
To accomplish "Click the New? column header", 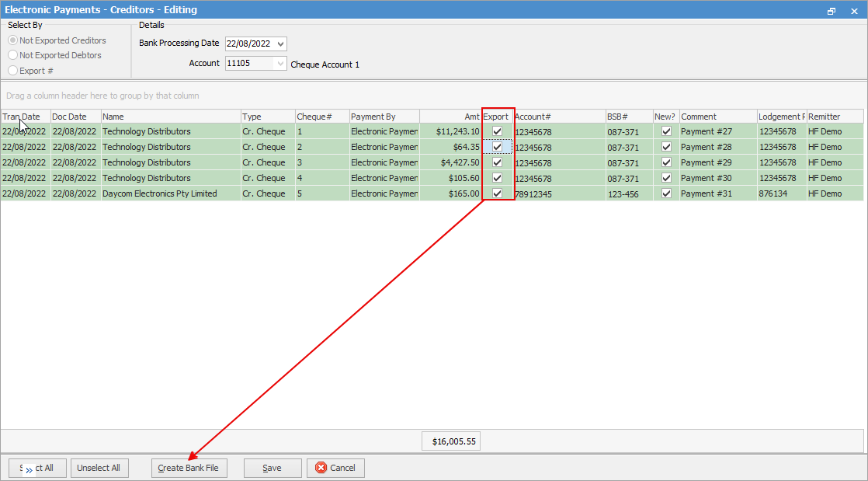I will 666,117.
